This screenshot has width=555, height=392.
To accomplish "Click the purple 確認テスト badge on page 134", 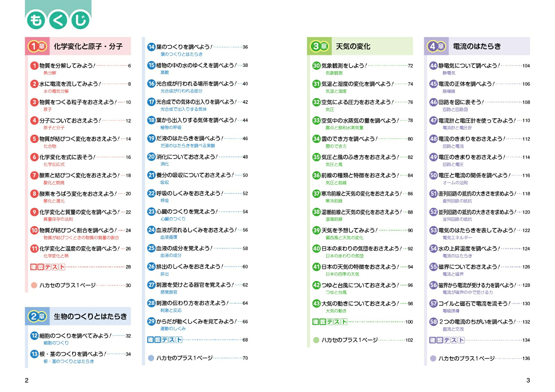I will click(447, 340).
